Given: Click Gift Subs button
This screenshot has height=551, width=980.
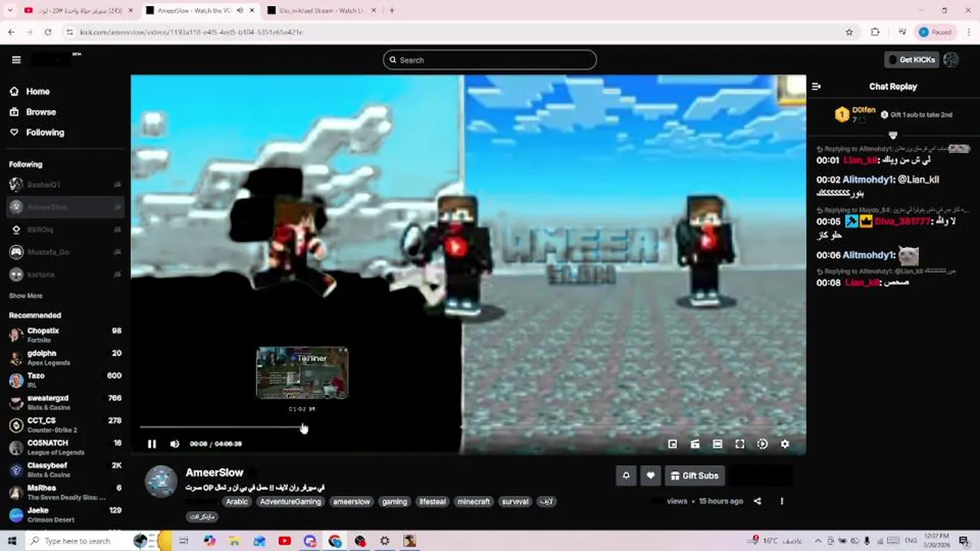Looking at the screenshot, I should [x=694, y=475].
